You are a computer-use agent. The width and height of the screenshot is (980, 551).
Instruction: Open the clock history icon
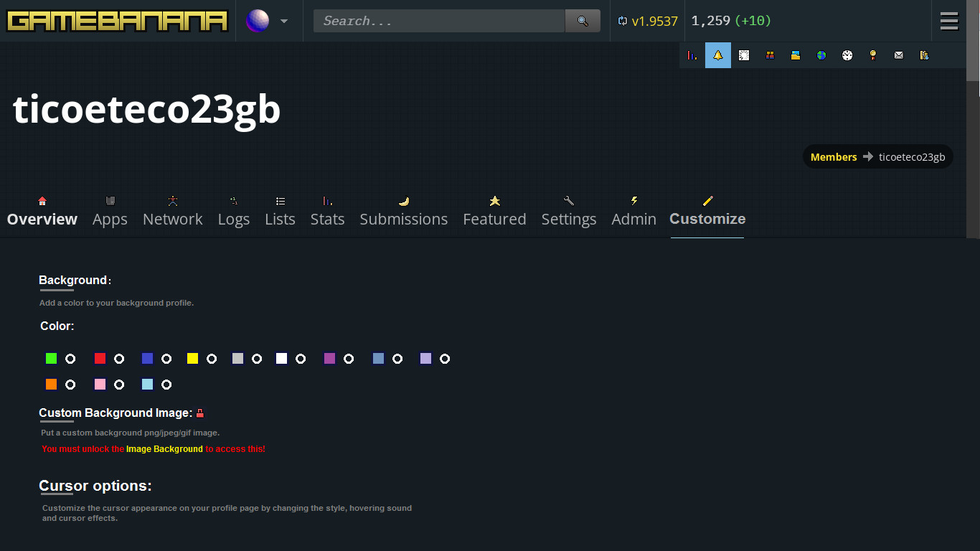[847, 55]
